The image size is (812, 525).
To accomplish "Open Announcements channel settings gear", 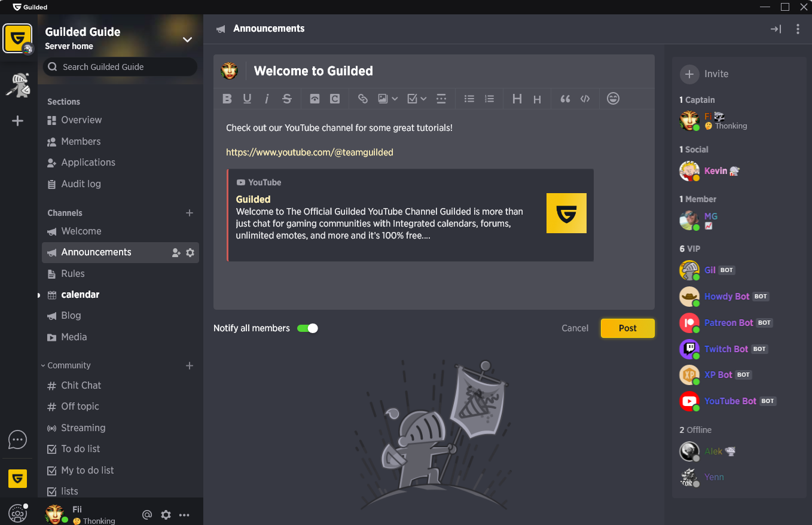I will click(190, 253).
